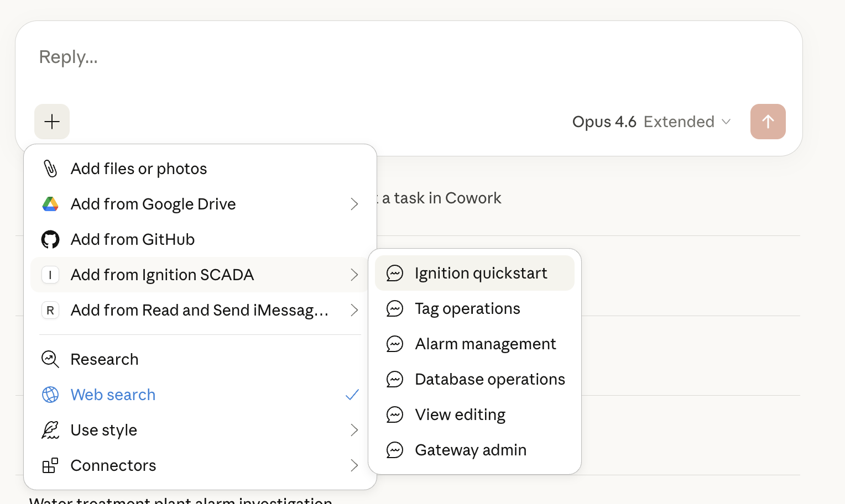Click the paperclip Add files icon
The height and width of the screenshot is (504, 845).
(50, 169)
